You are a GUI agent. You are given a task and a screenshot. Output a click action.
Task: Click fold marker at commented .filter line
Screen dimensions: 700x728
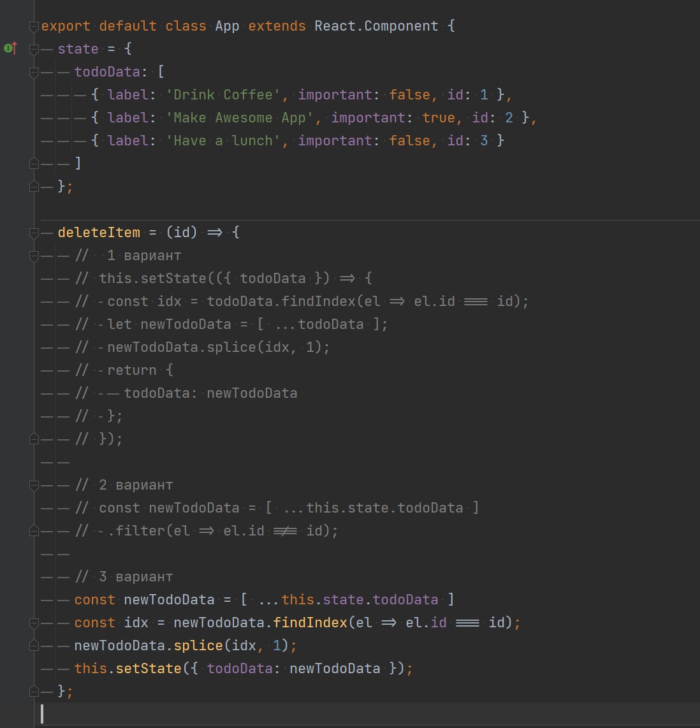[34, 531]
